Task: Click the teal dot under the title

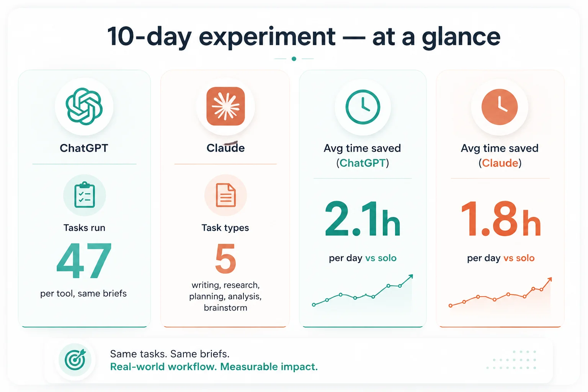Action: [x=294, y=59]
